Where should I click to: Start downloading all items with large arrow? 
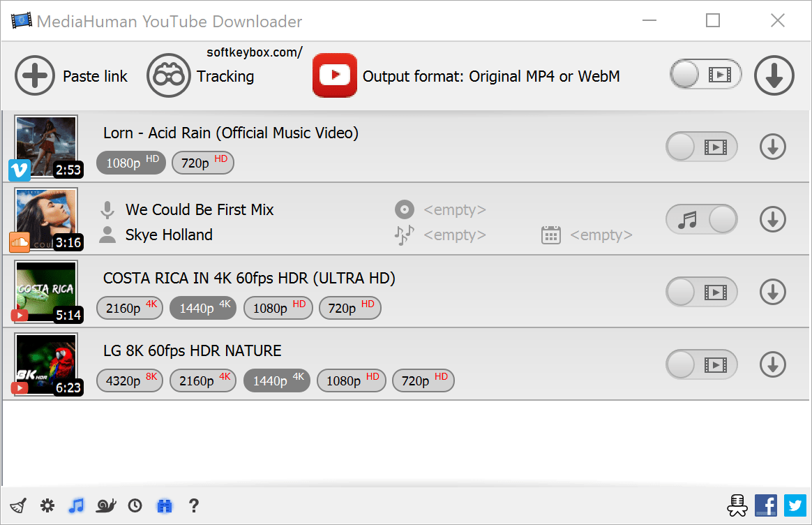[x=774, y=75]
